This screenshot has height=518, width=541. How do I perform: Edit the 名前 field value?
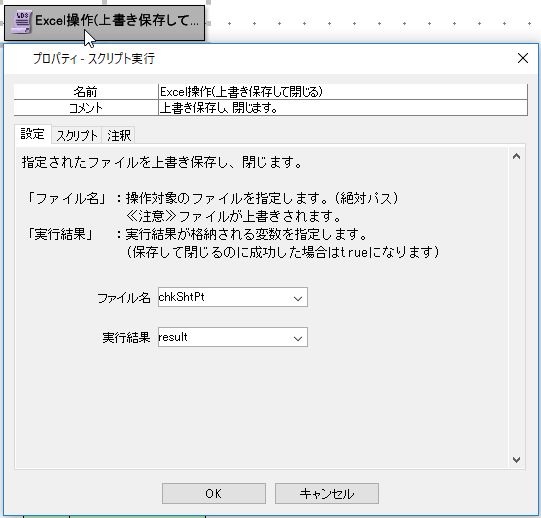[343, 92]
